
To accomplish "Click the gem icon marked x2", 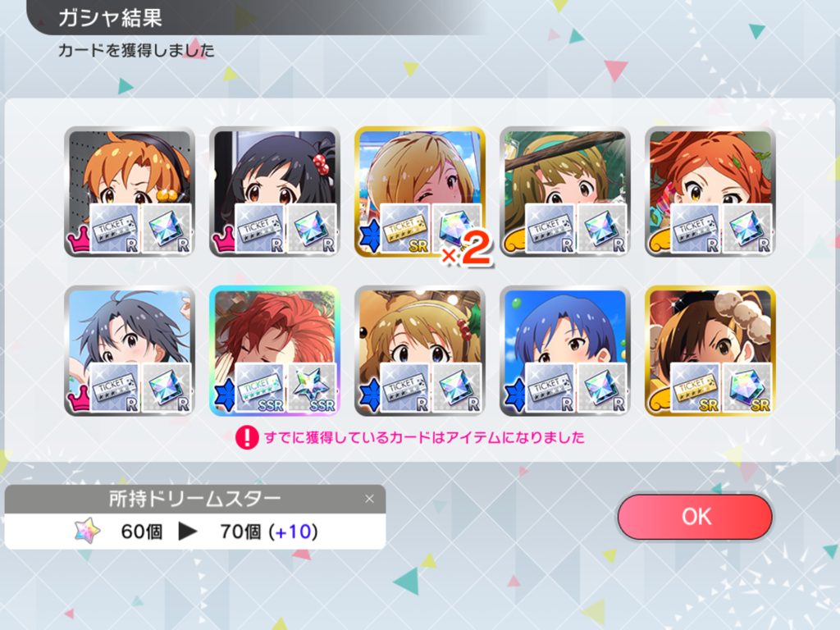I will (456, 229).
